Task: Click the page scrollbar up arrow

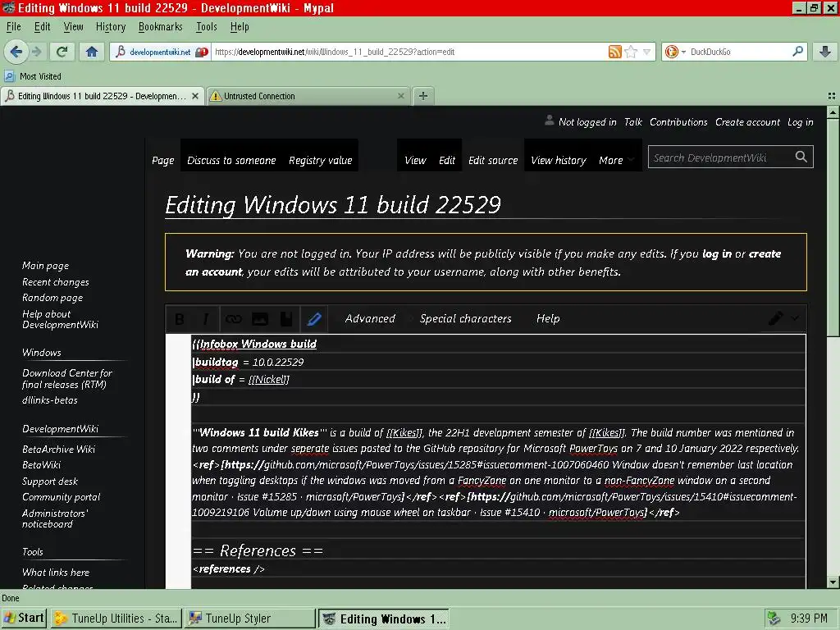Action: (x=833, y=113)
